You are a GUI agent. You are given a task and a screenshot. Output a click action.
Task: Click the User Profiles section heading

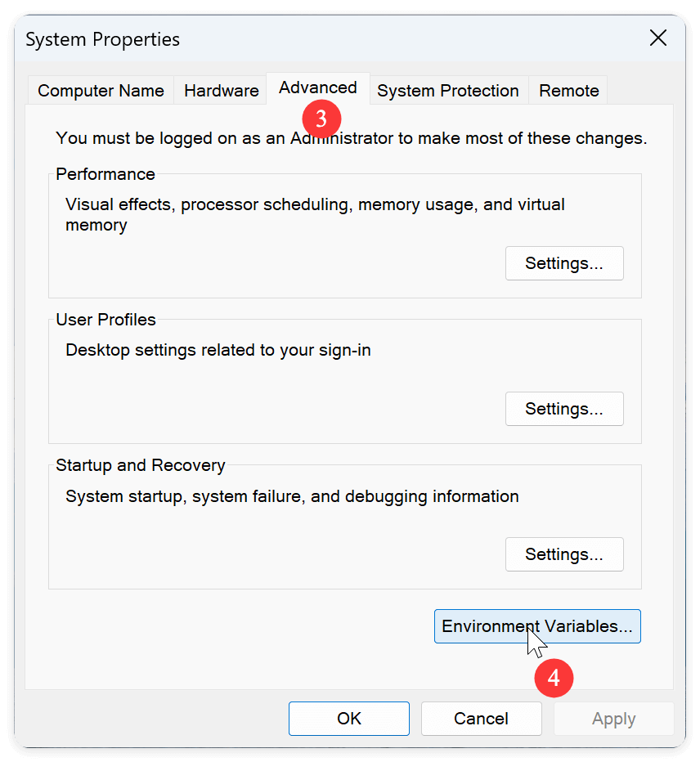tap(105, 320)
